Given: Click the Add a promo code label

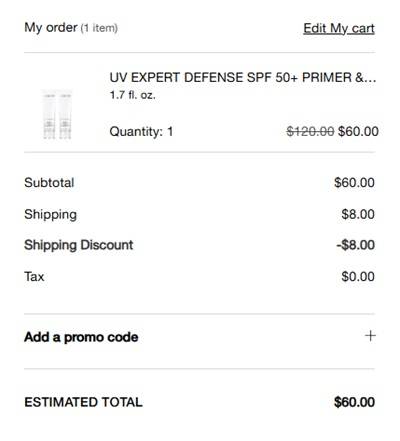Looking at the screenshot, I should 81,337.
